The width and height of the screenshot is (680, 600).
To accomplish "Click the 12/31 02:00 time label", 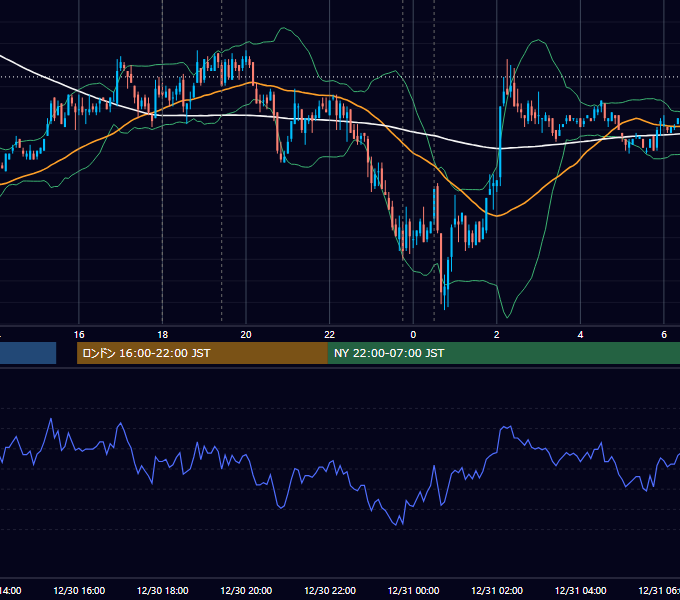I will pos(497,590).
